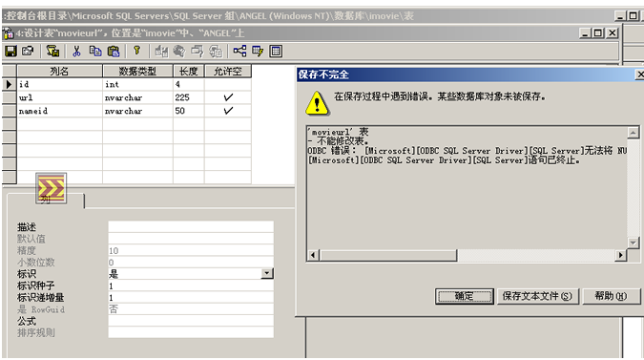Click the 公式 formula input field
Screen dimensions: 644x360
pyautogui.click(x=191, y=321)
